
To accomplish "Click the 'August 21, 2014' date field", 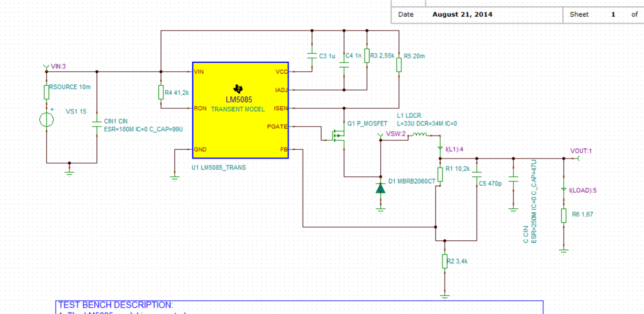I will [x=462, y=15].
